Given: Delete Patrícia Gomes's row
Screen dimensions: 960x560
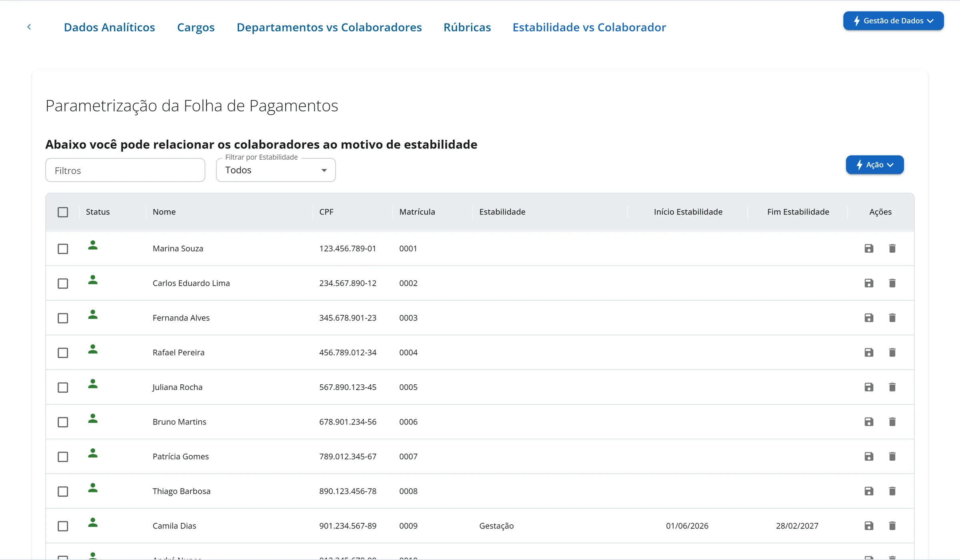Looking at the screenshot, I should coord(892,456).
